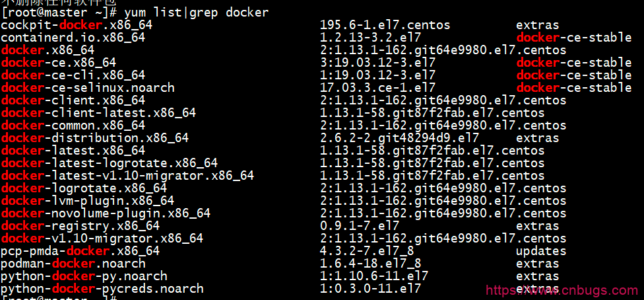Select the python-docker-pycreds.noarch package name
644x300 pixels.
(x=102, y=289)
